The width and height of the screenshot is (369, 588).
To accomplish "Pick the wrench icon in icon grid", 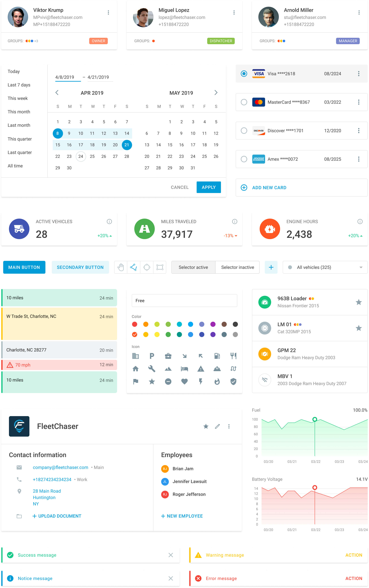I will point(152,368).
